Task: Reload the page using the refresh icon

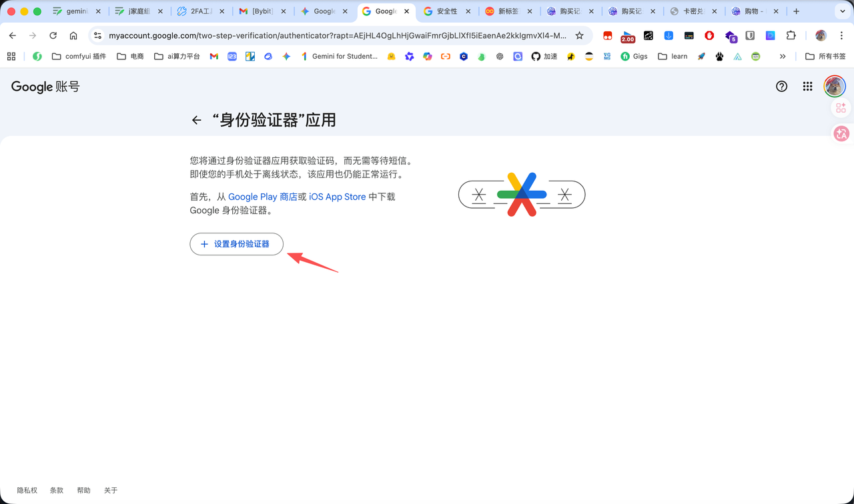Action: (53, 35)
